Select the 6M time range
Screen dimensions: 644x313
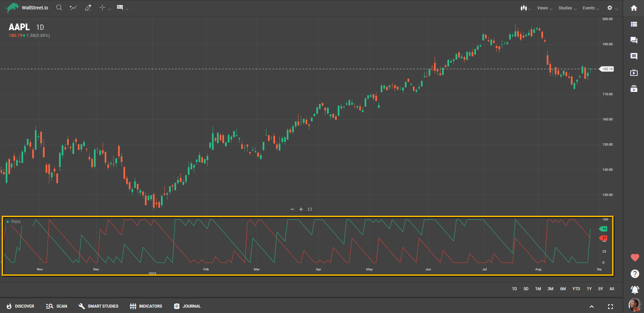tap(563, 289)
